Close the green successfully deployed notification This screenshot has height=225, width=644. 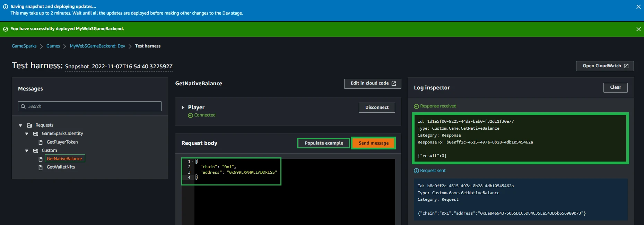click(x=638, y=29)
